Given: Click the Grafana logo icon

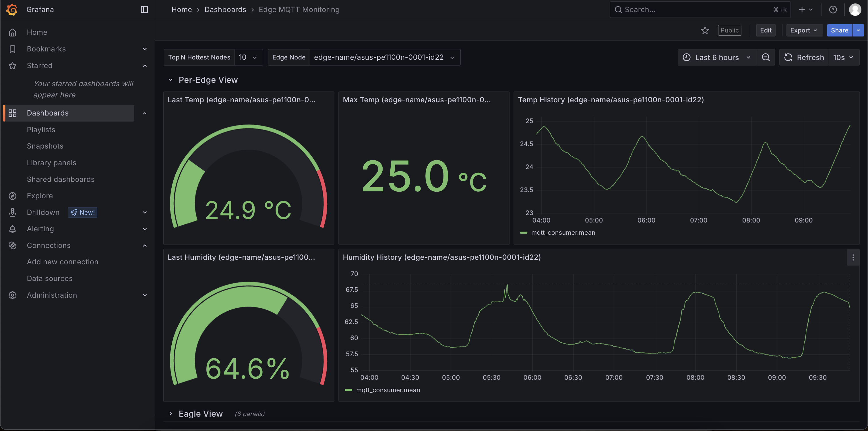Looking at the screenshot, I should coord(12,9).
